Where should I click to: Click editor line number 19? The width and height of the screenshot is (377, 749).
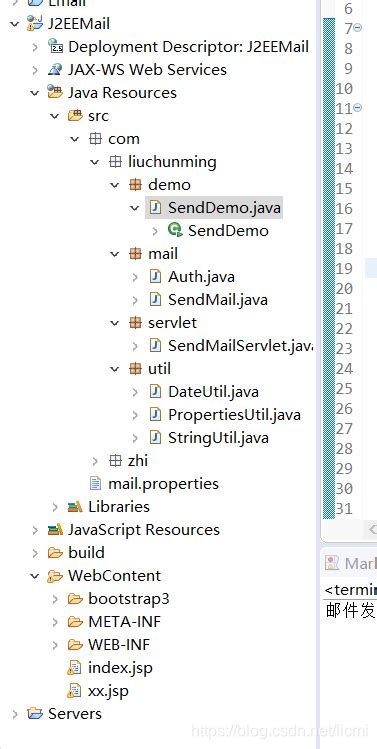coord(344,268)
